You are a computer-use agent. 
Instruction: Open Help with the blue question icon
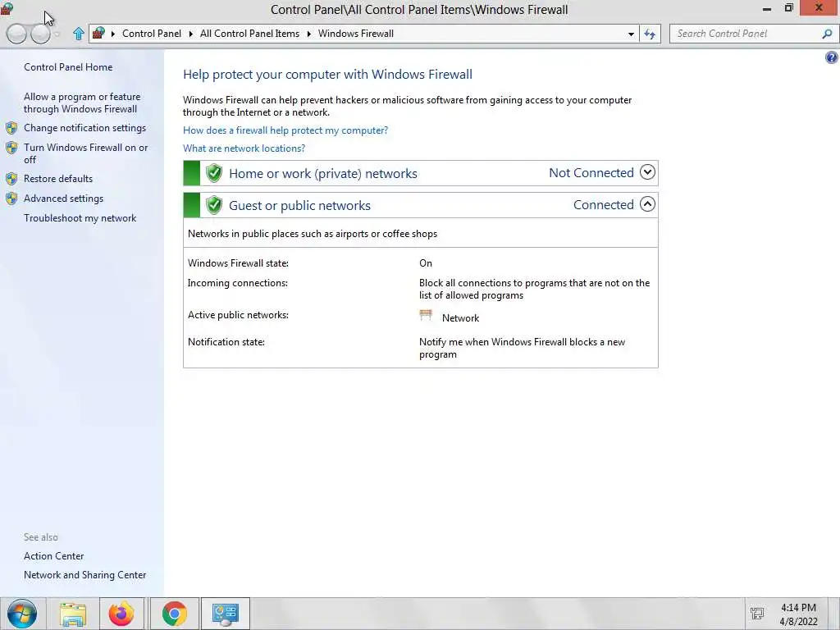[832, 57]
